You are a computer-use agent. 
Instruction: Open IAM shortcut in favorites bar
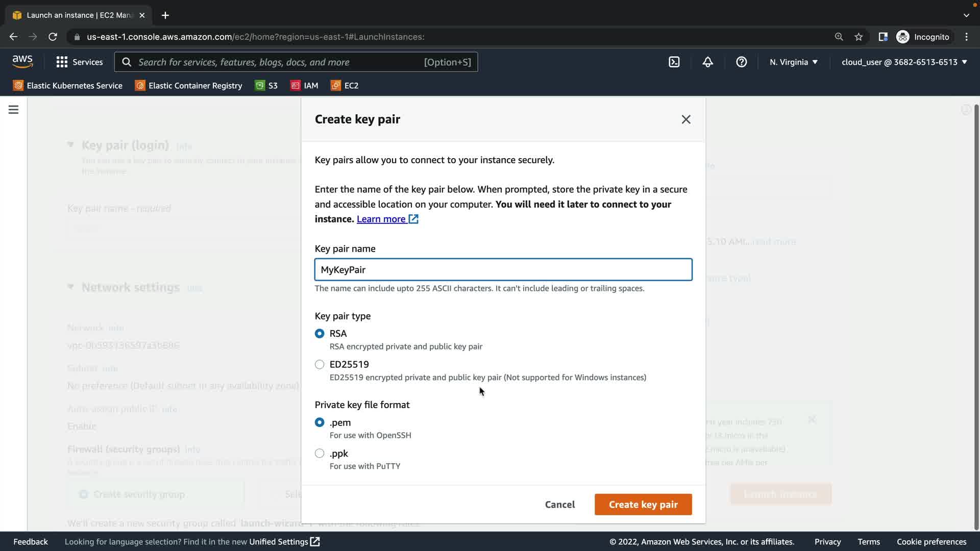(x=304, y=86)
